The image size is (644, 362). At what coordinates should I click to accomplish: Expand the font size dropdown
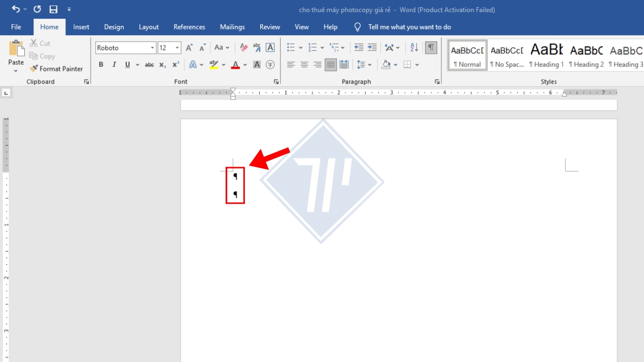point(177,48)
